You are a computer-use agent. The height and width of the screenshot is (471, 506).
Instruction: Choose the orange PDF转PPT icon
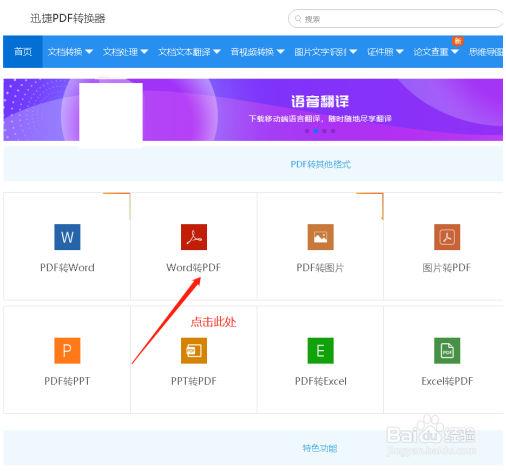(x=67, y=350)
